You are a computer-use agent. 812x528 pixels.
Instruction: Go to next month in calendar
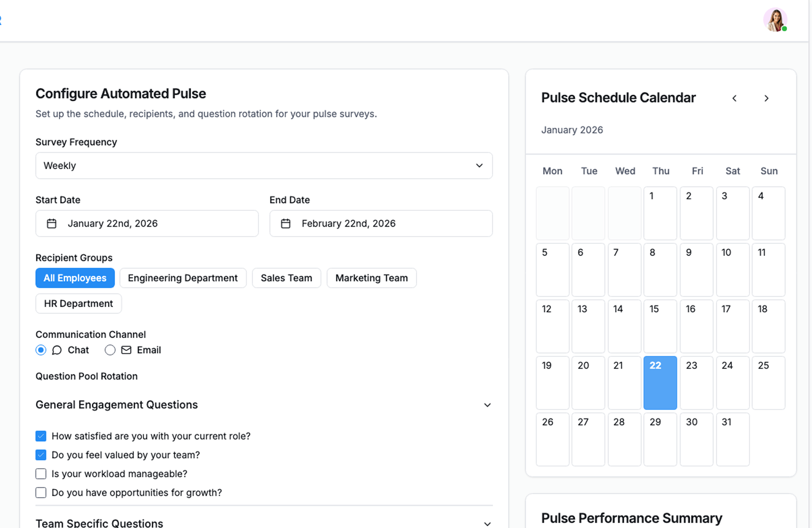[766, 98]
